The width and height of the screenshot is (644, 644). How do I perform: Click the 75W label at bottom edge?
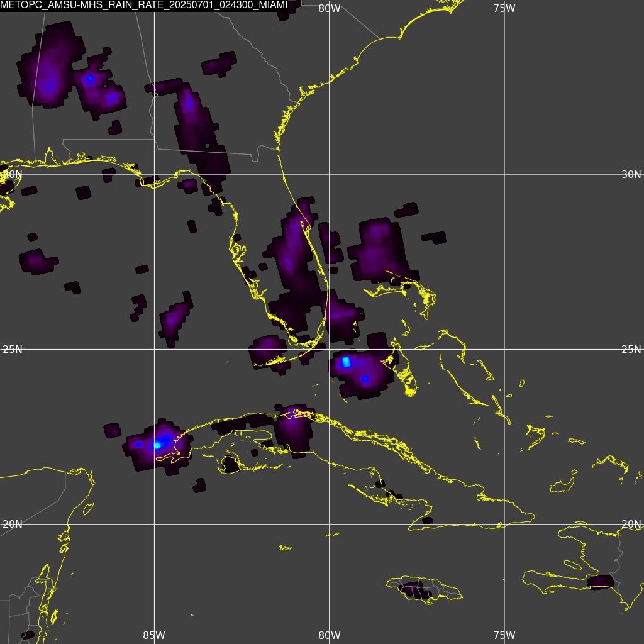click(x=504, y=635)
